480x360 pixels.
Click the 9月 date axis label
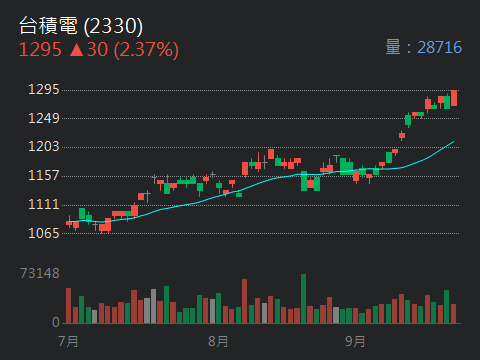coord(355,341)
